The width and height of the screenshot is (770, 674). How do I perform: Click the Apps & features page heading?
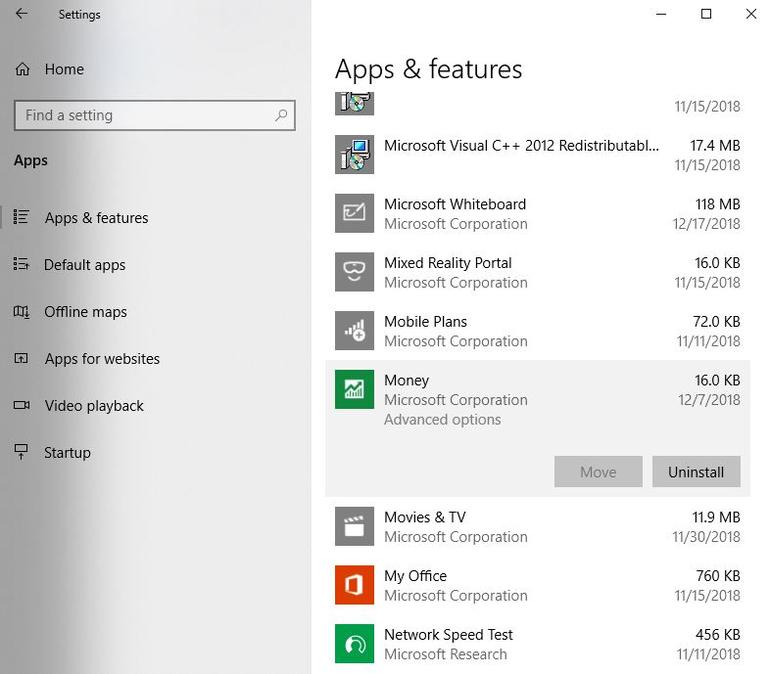428,69
